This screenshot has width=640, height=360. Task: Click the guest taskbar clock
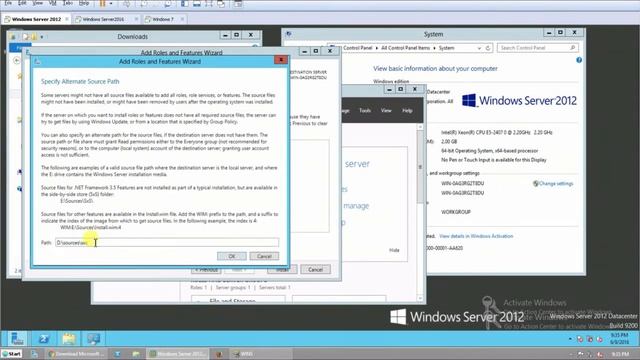pos(620,339)
